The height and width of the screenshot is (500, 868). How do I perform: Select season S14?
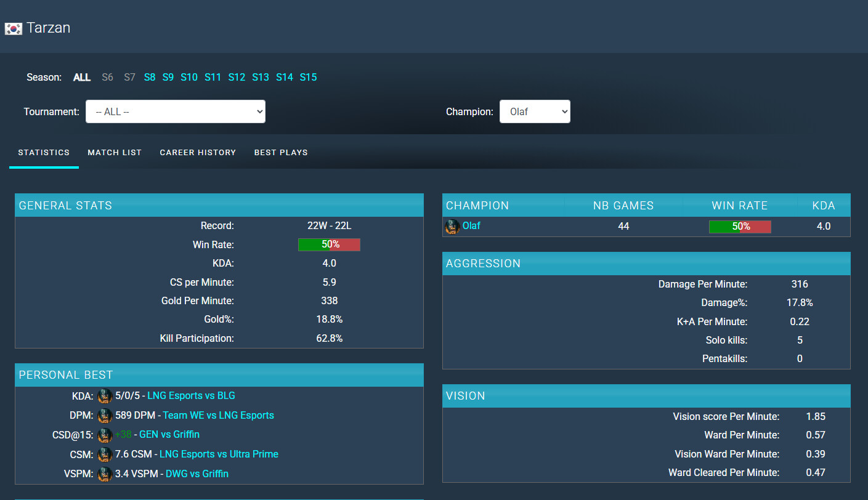click(285, 77)
